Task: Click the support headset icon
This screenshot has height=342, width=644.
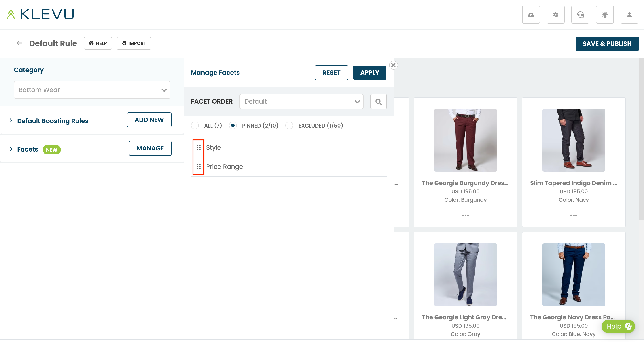Action: coord(580,15)
